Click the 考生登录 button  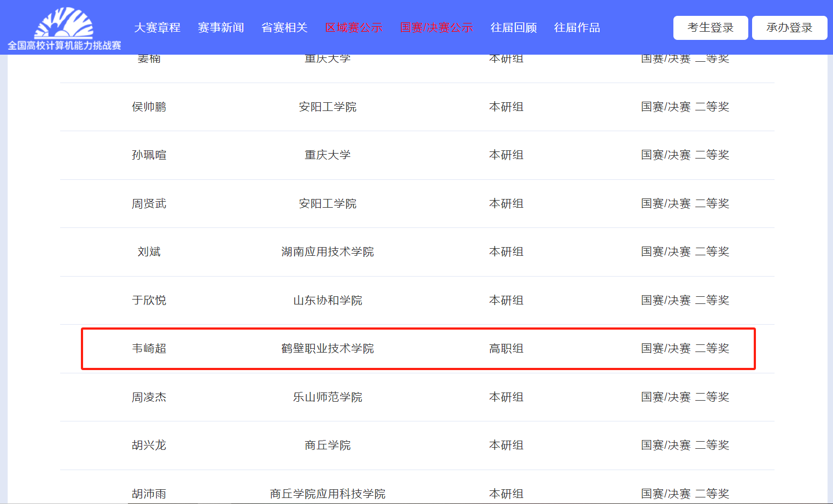711,28
